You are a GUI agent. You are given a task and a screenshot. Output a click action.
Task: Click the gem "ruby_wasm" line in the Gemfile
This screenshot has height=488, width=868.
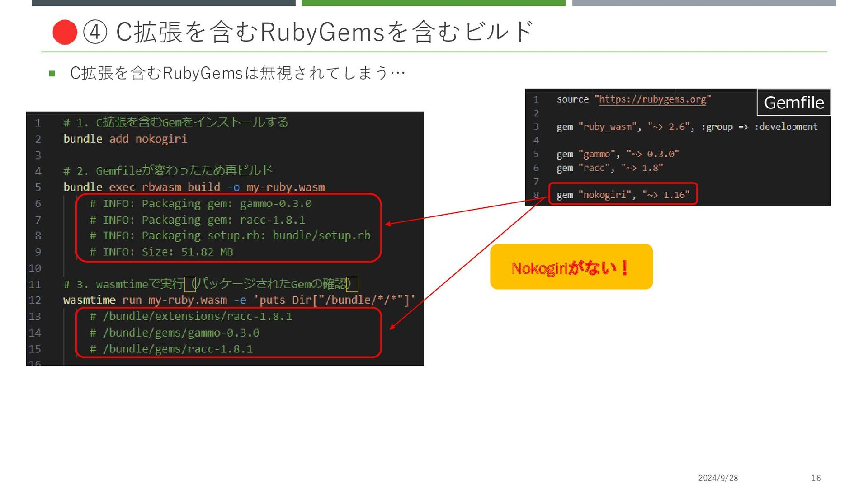pyautogui.click(x=686, y=127)
